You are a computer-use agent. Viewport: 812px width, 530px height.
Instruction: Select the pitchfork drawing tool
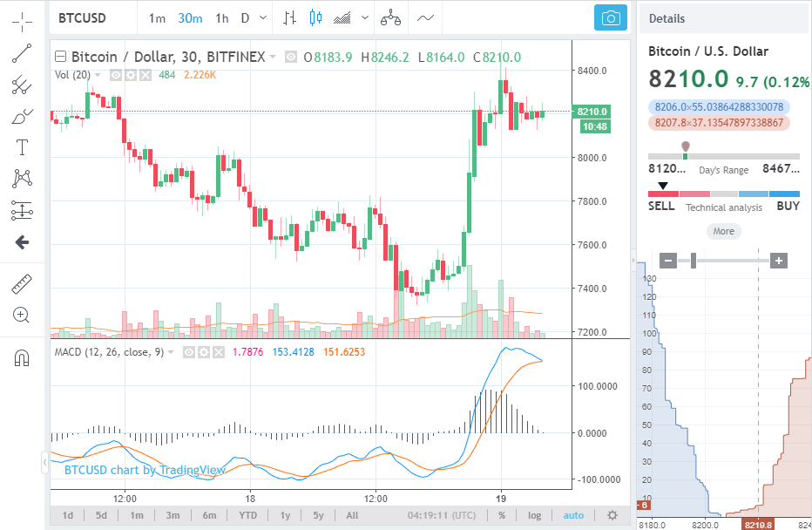[x=23, y=85]
